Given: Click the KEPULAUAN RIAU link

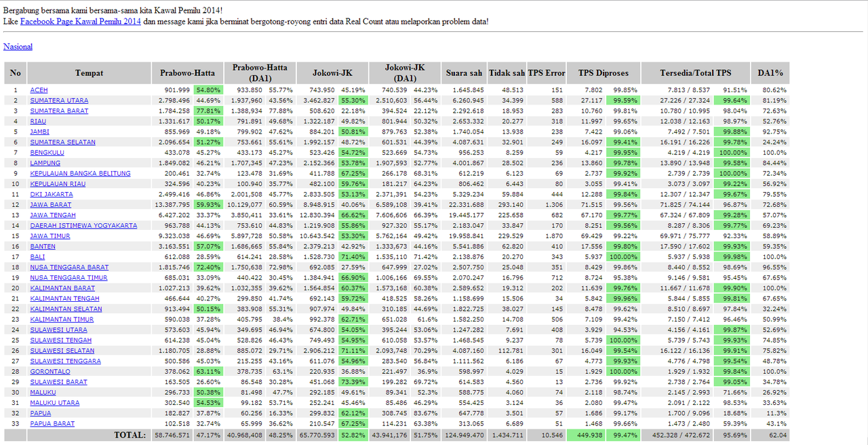Looking at the screenshot, I should [58, 184].
